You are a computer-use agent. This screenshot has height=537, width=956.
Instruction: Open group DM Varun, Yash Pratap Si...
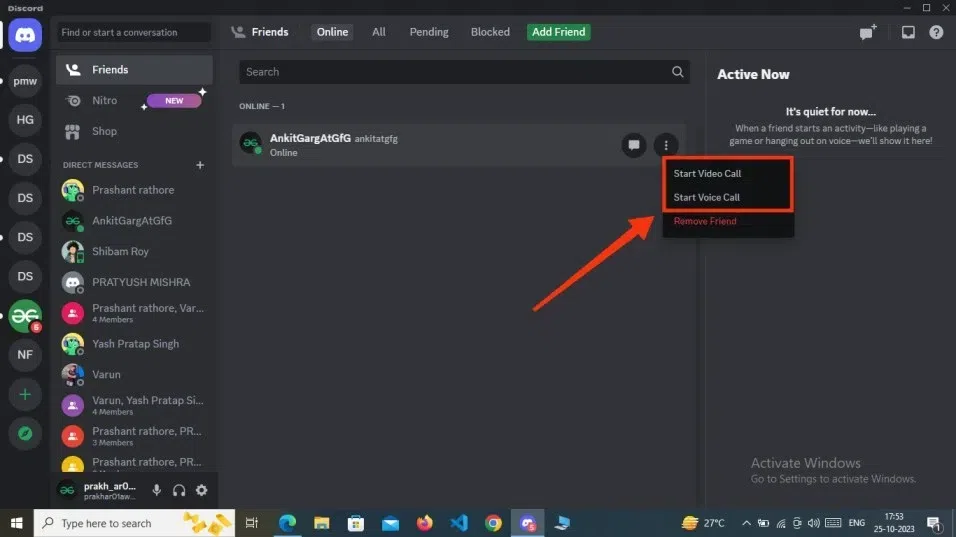134,405
